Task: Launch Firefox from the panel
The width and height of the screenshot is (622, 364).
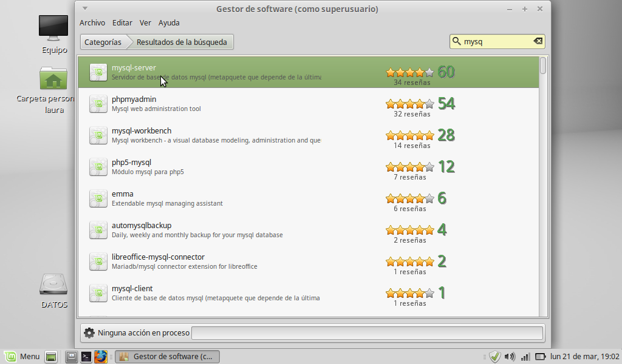Action: point(100,357)
